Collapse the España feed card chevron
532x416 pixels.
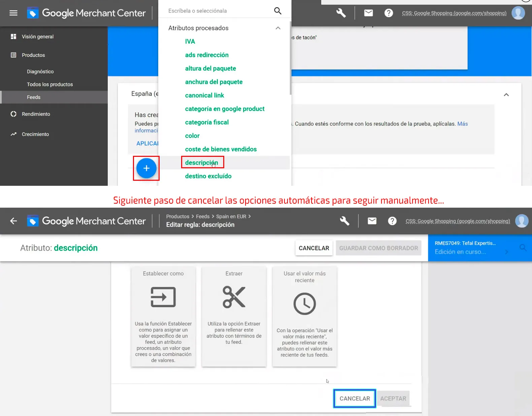click(506, 95)
